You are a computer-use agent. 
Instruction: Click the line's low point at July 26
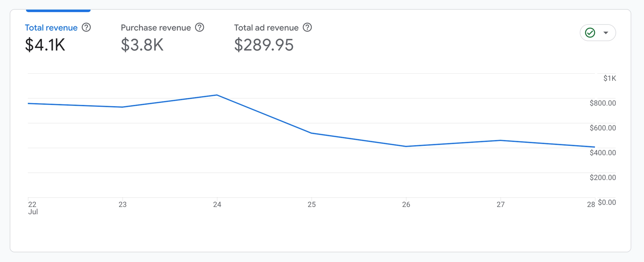click(x=406, y=146)
